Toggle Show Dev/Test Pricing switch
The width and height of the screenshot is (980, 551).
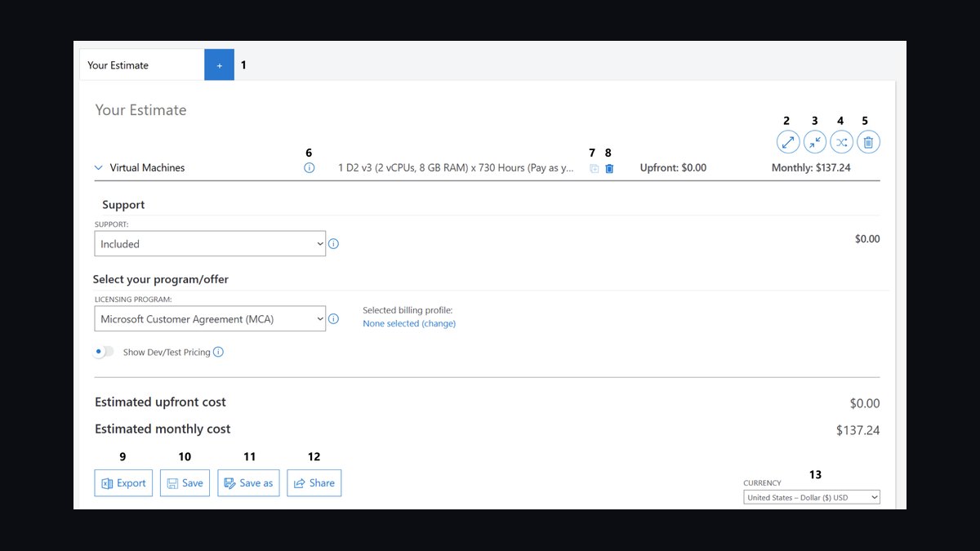point(104,352)
